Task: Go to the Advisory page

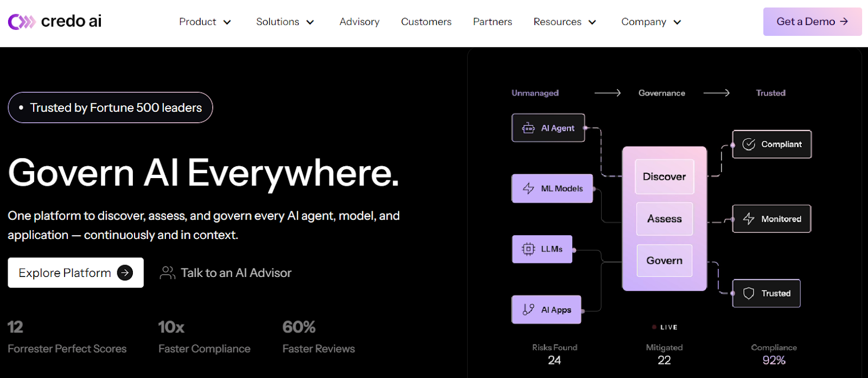Action: [x=359, y=22]
